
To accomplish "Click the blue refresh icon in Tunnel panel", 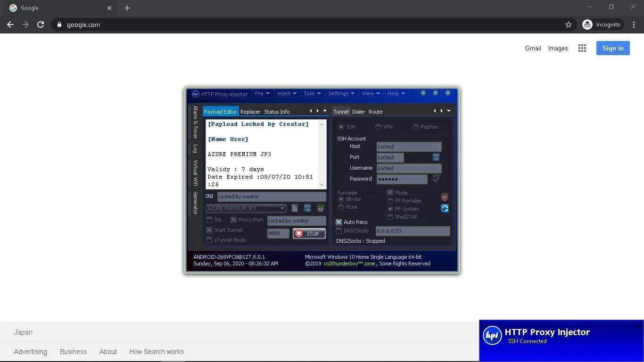I will point(445,208).
